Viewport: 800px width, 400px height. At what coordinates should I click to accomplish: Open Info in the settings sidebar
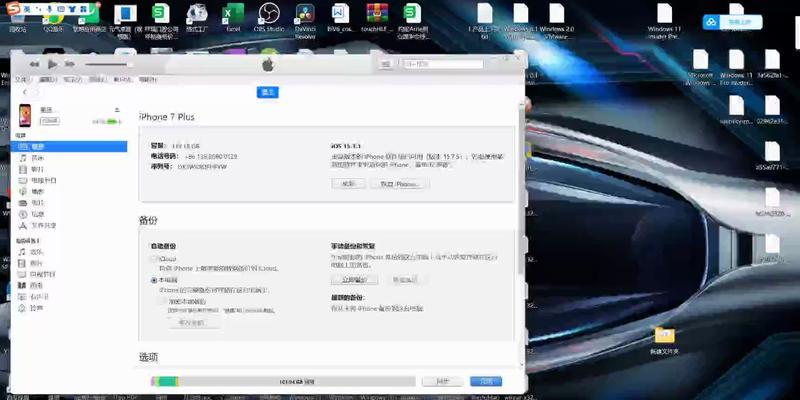pyautogui.click(x=37, y=214)
